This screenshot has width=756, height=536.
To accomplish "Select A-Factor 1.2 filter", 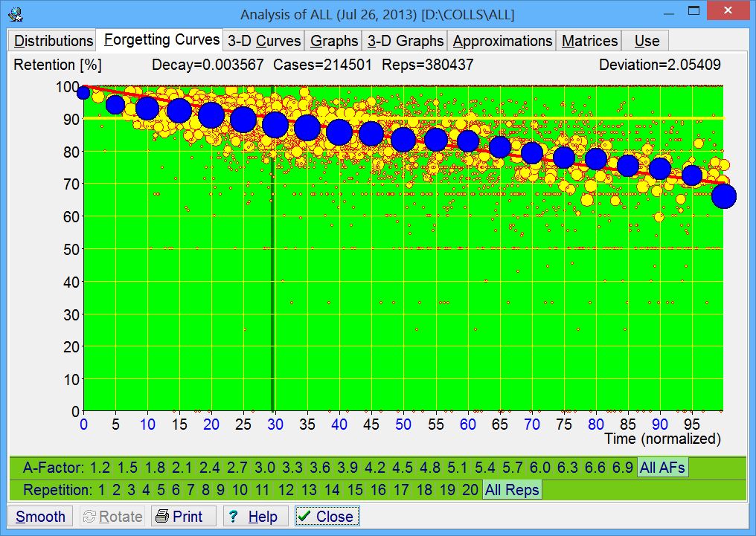I will click(x=100, y=468).
